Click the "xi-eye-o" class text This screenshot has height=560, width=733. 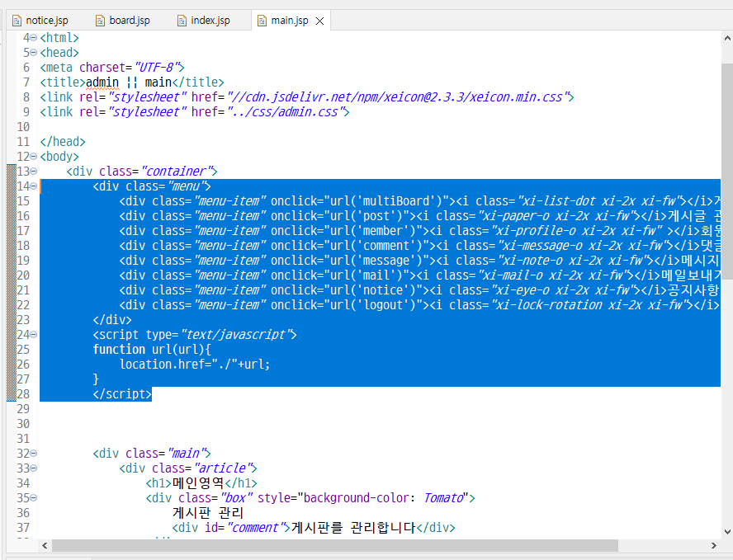(522, 290)
